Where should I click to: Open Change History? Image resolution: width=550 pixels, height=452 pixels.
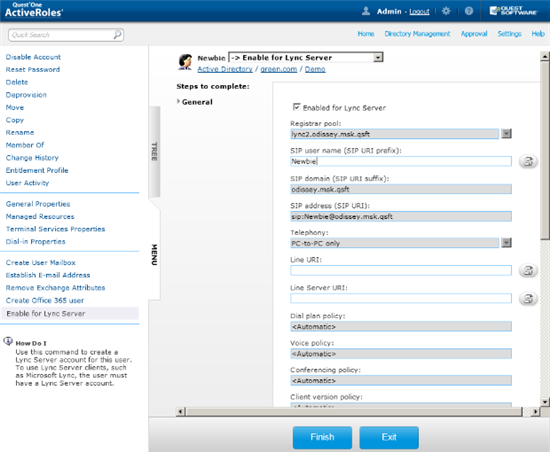click(32, 158)
